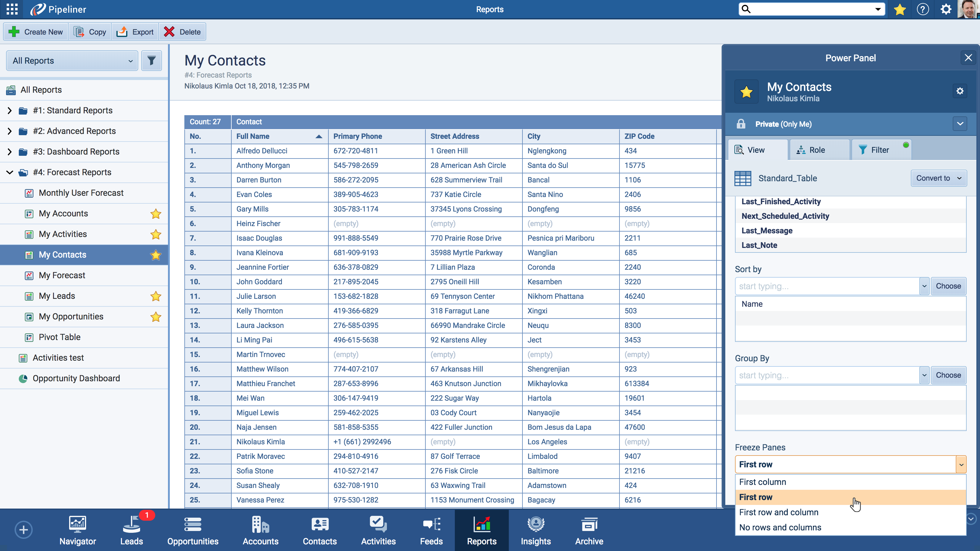Click the Power Panel report settings gear
Viewport: 980px width, 551px height.
(x=960, y=91)
